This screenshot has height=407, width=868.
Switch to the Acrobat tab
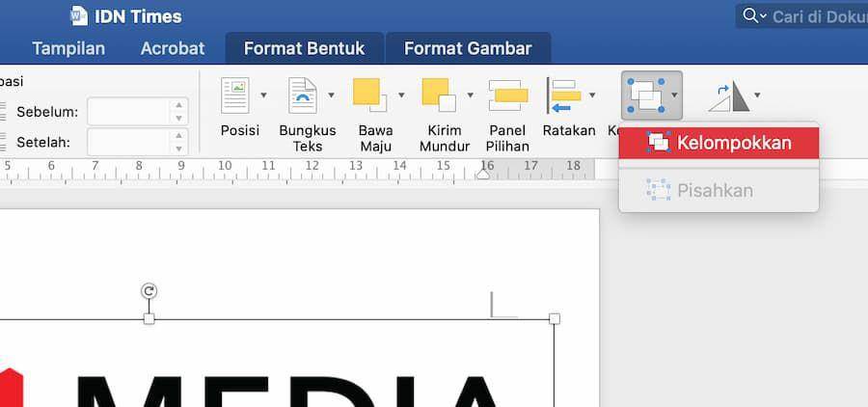pos(173,48)
